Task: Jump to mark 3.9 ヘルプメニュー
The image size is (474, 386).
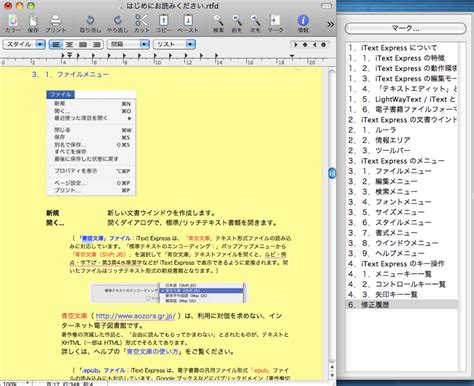Action: click(x=402, y=254)
